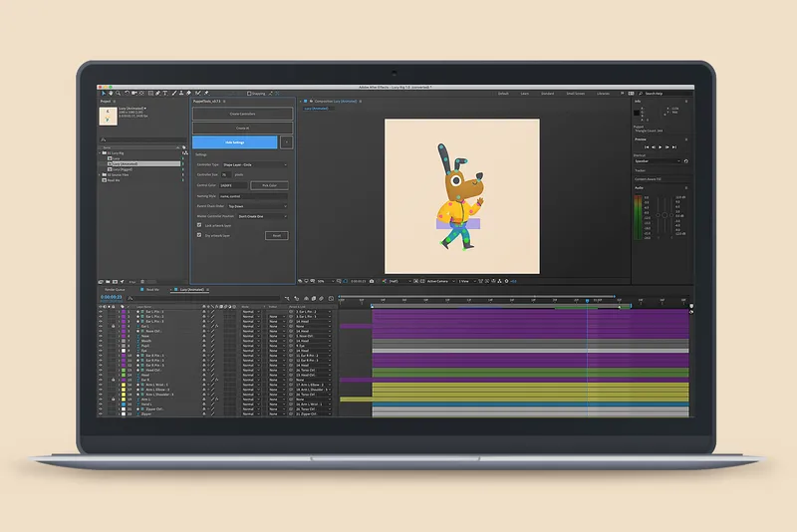
Task: Switch to the Standard workspace
Action: tap(547, 94)
